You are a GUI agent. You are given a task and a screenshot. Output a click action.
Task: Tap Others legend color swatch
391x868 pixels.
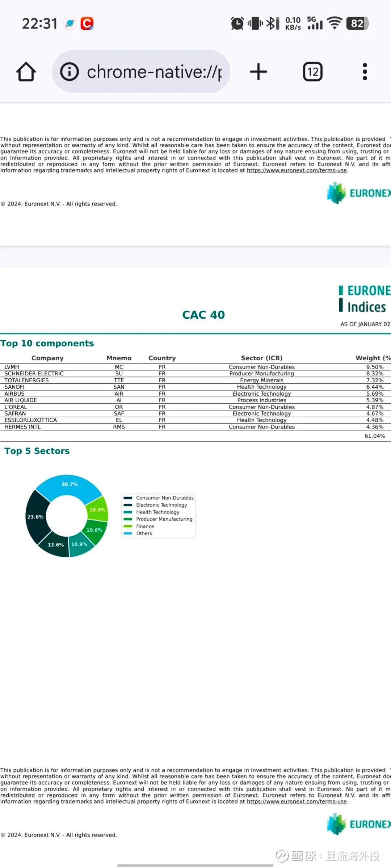128,533
